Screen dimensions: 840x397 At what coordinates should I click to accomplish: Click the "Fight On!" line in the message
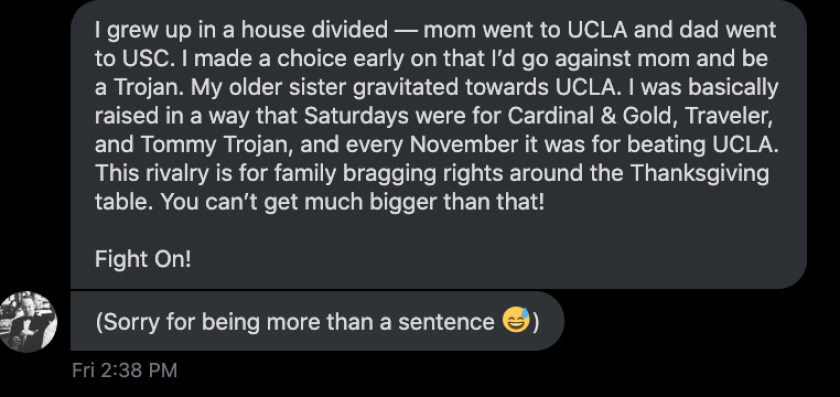pos(143,259)
